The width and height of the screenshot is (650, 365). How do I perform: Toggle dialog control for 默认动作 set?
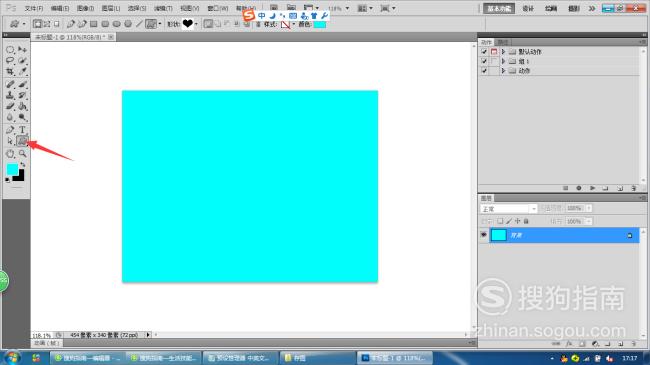[494, 52]
